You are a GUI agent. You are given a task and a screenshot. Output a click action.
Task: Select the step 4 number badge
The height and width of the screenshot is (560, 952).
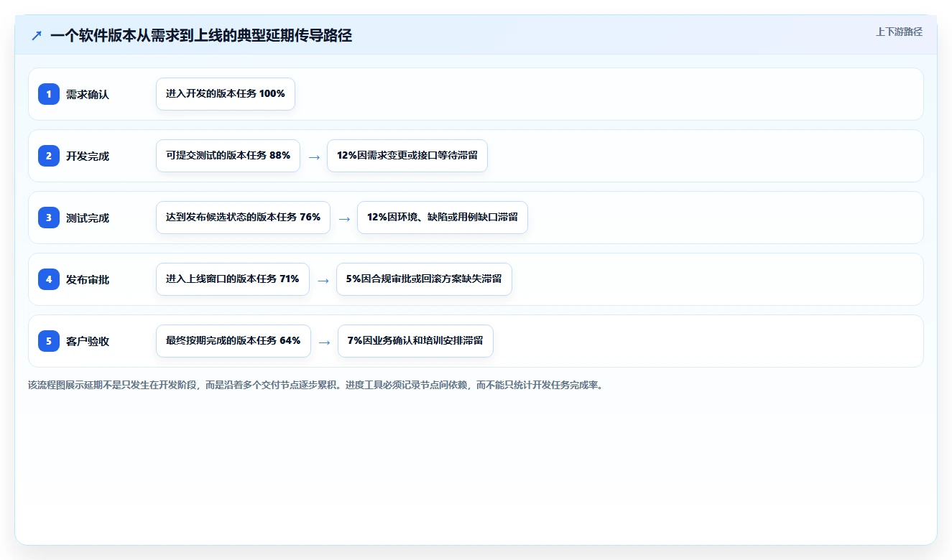tap(49, 279)
